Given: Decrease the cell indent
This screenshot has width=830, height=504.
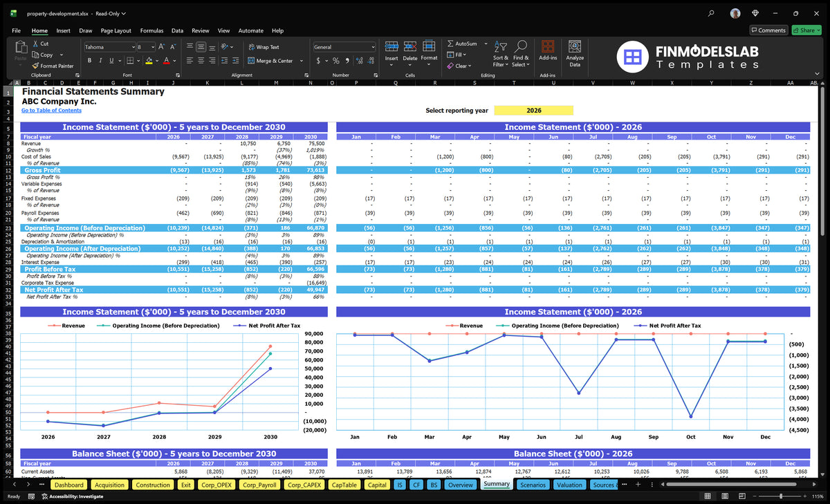Looking at the screenshot, I should click(x=225, y=61).
